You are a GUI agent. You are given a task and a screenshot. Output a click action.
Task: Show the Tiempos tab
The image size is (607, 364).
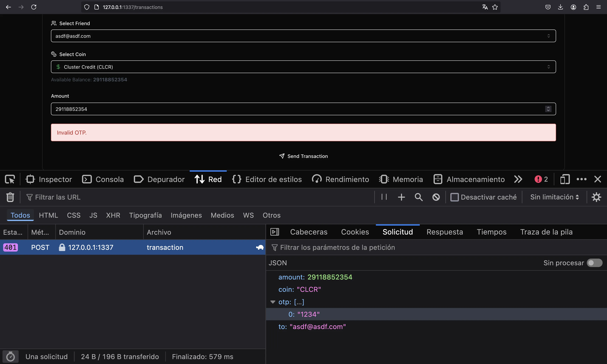[492, 232]
